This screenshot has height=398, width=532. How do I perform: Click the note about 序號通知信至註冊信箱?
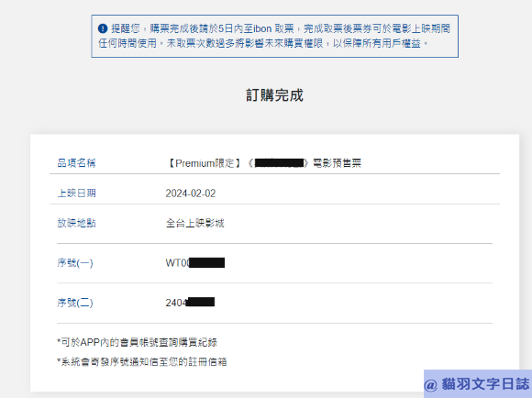click(142, 361)
